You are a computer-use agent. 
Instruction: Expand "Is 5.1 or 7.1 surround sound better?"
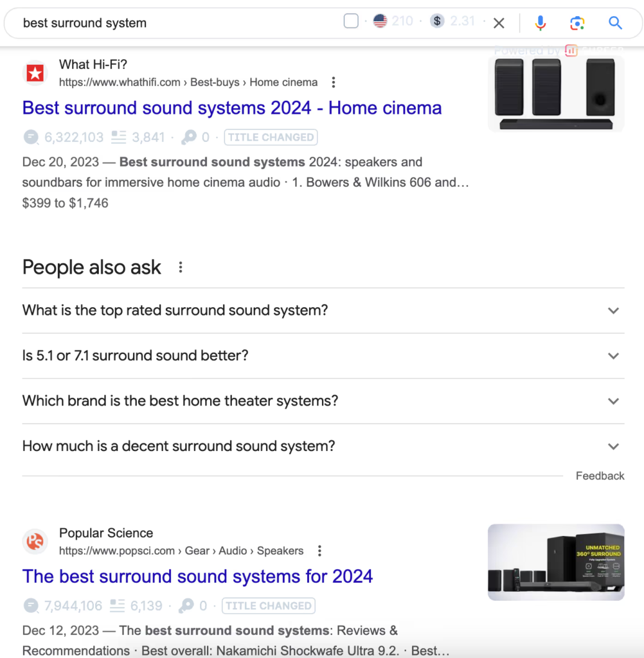pos(323,356)
